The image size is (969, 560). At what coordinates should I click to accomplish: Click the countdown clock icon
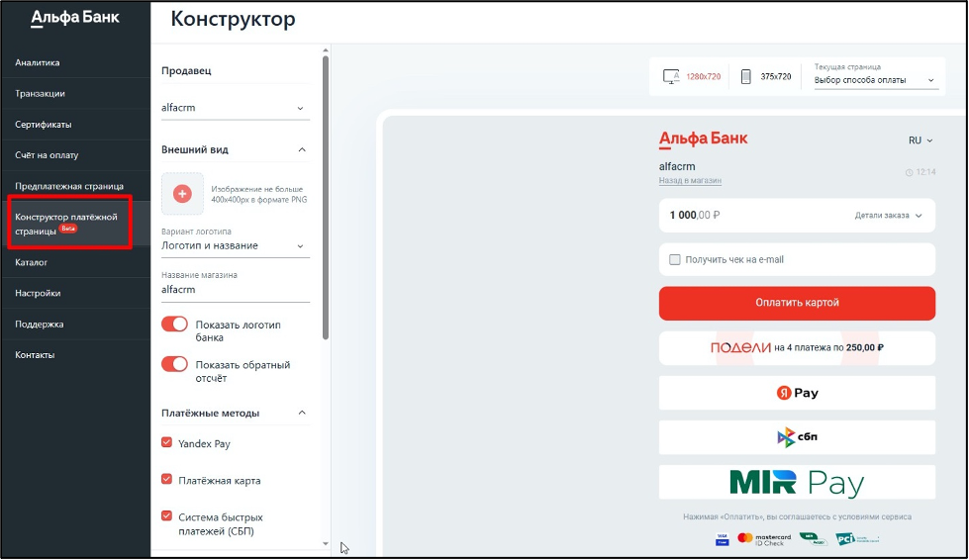(909, 172)
